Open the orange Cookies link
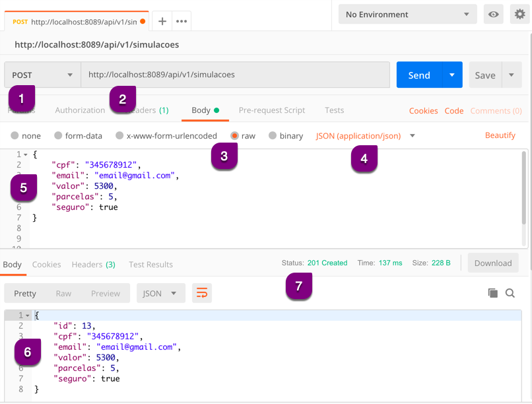The height and width of the screenshot is (404, 532). (x=424, y=111)
